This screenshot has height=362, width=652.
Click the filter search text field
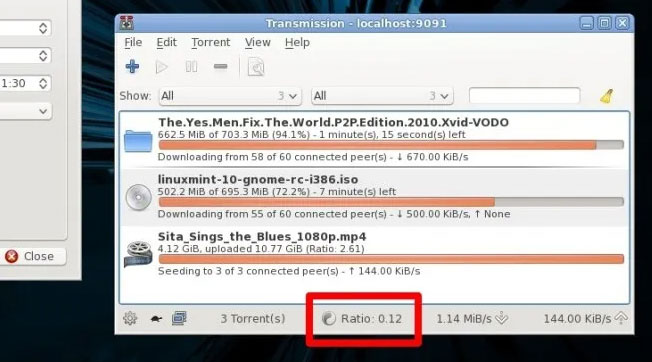point(524,96)
